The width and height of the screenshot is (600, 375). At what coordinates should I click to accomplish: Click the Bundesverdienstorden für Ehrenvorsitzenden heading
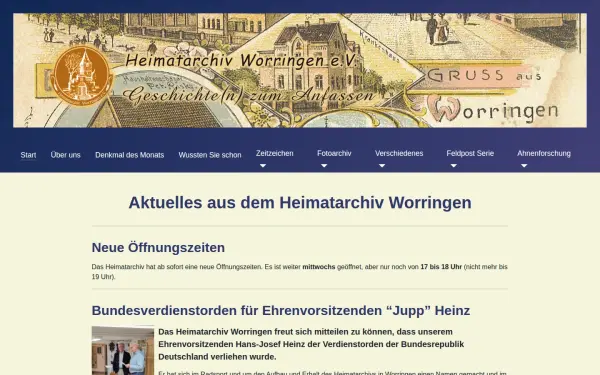(280, 310)
